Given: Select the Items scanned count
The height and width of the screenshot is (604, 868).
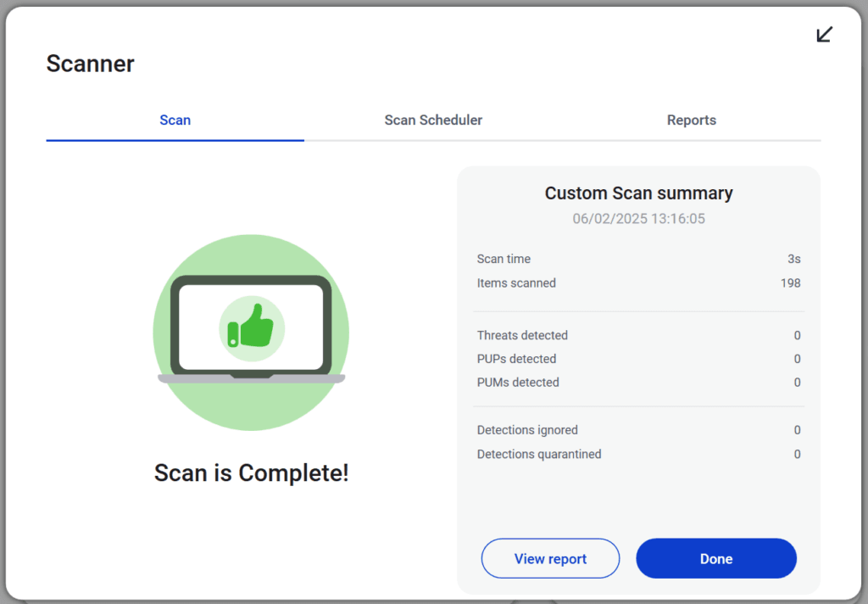Looking at the screenshot, I should [x=792, y=283].
